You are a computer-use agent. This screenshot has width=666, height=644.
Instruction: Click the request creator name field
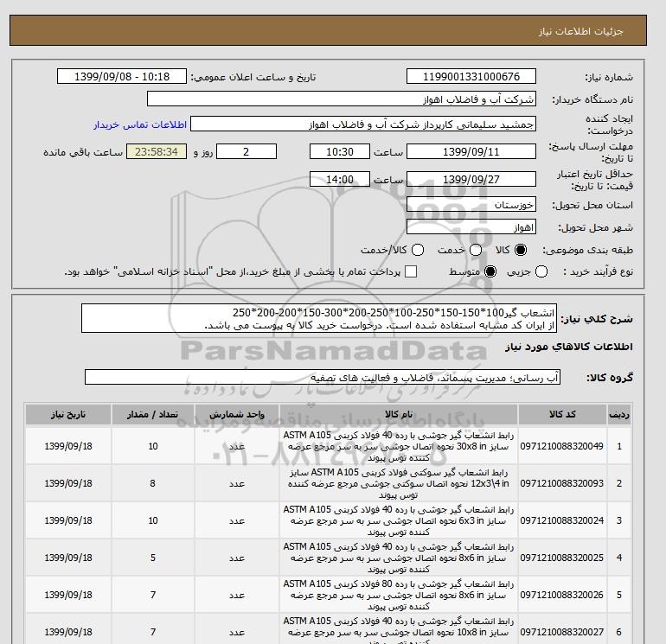[363, 124]
